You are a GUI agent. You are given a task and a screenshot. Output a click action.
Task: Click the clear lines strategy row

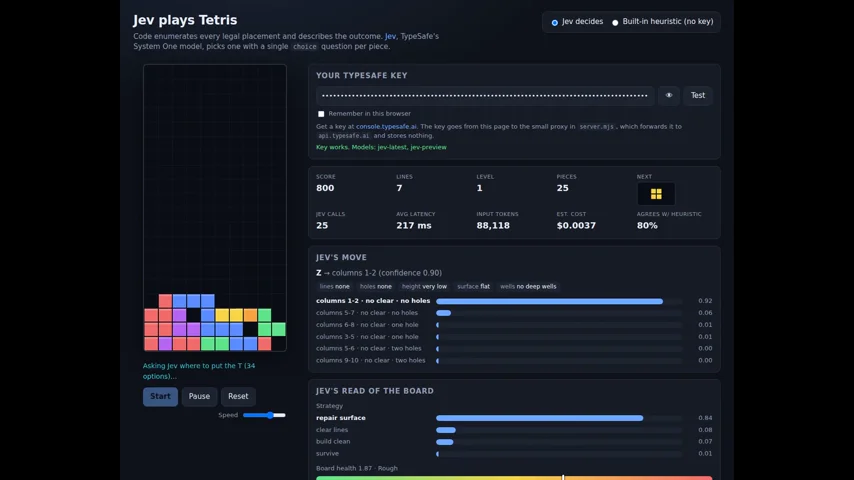(514, 430)
